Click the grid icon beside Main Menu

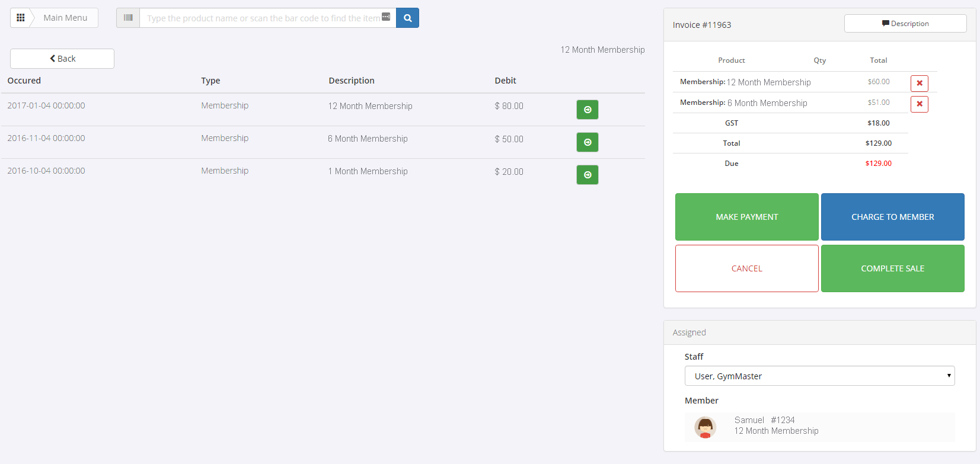tap(21, 18)
